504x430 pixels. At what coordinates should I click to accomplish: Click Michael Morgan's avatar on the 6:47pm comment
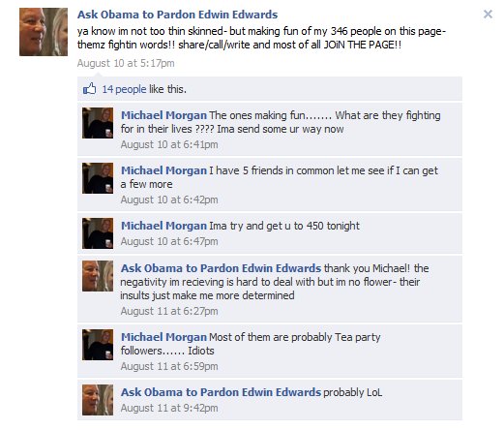coord(98,233)
